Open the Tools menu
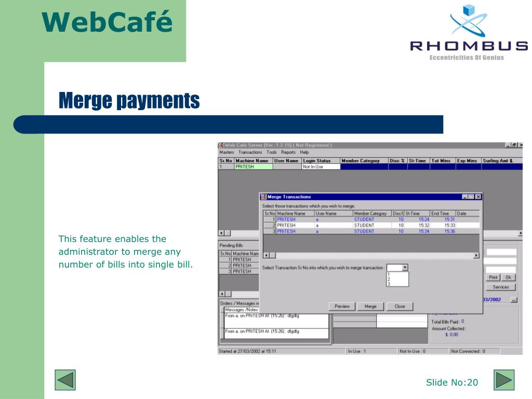Screen dimensions: 532x399 tap(271, 152)
